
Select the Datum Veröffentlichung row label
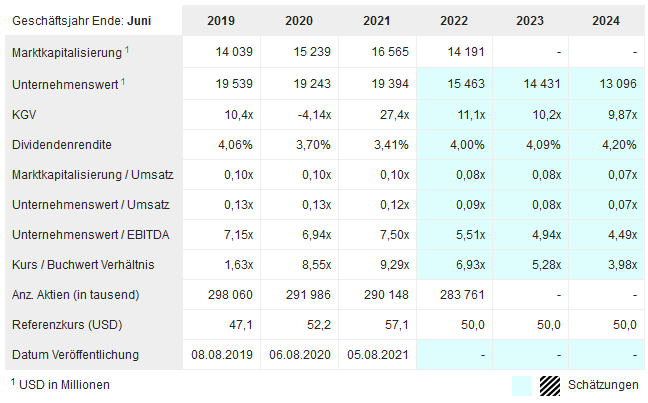pos(75,355)
